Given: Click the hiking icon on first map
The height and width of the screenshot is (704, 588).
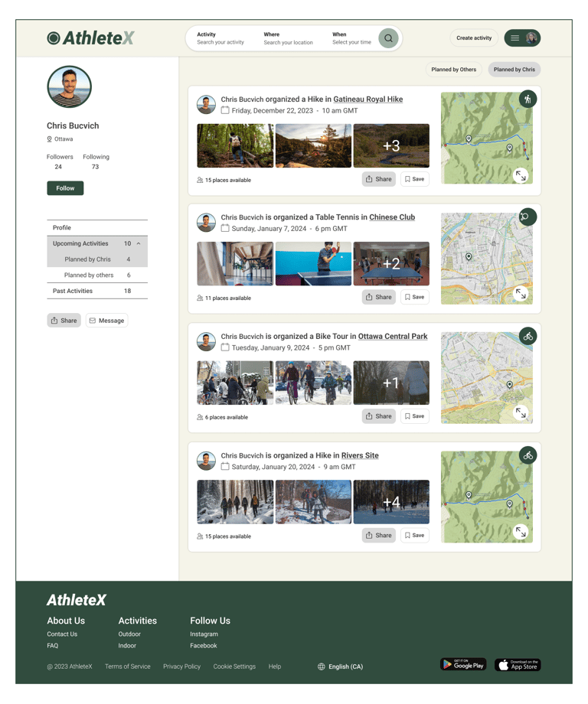Looking at the screenshot, I should (528, 99).
